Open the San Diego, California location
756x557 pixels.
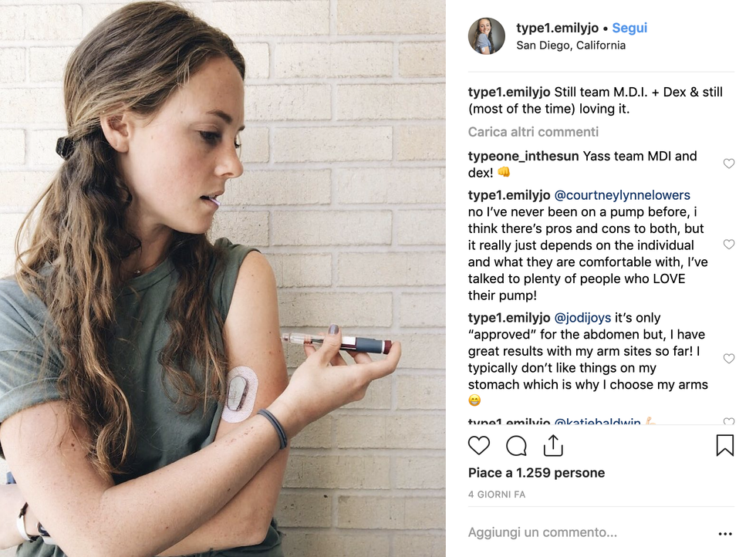[571, 46]
